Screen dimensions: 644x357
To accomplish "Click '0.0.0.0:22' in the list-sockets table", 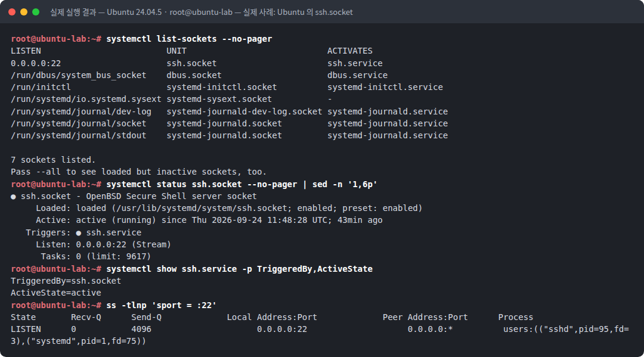I will (x=36, y=63).
